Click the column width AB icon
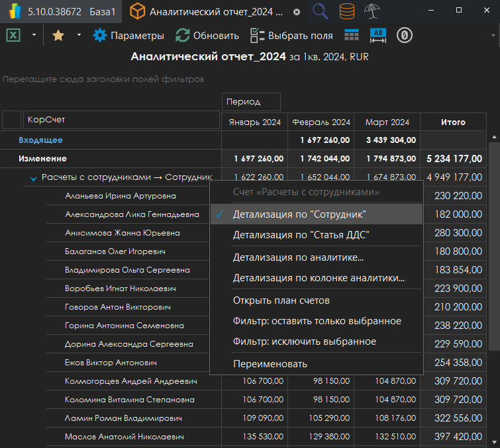 [378, 36]
